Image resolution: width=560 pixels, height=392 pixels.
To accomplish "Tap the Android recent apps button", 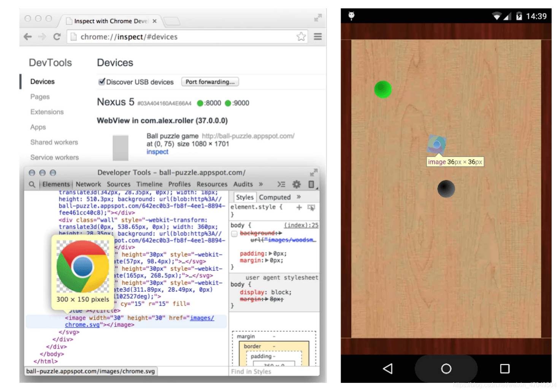I will (505, 368).
